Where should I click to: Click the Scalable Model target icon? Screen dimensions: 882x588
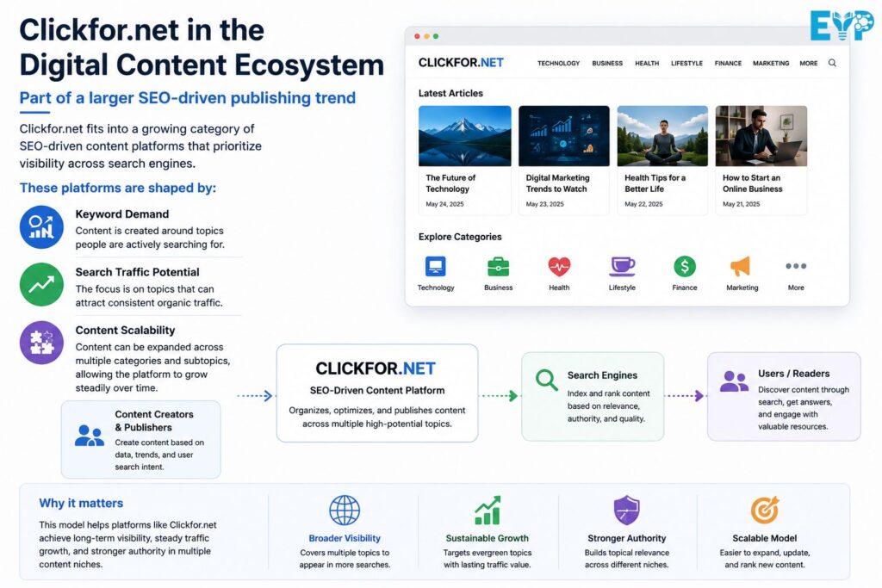click(765, 510)
